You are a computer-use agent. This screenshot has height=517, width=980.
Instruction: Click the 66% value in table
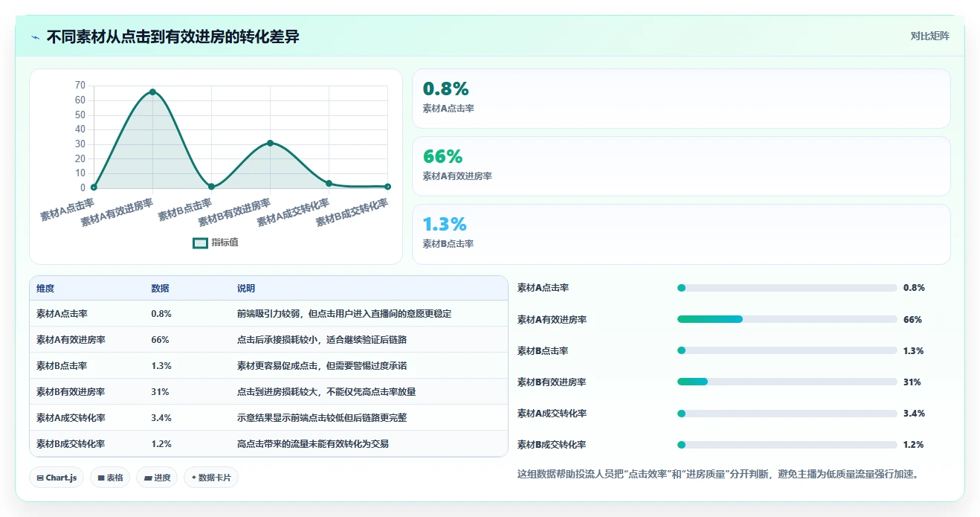pyautogui.click(x=160, y=340)
